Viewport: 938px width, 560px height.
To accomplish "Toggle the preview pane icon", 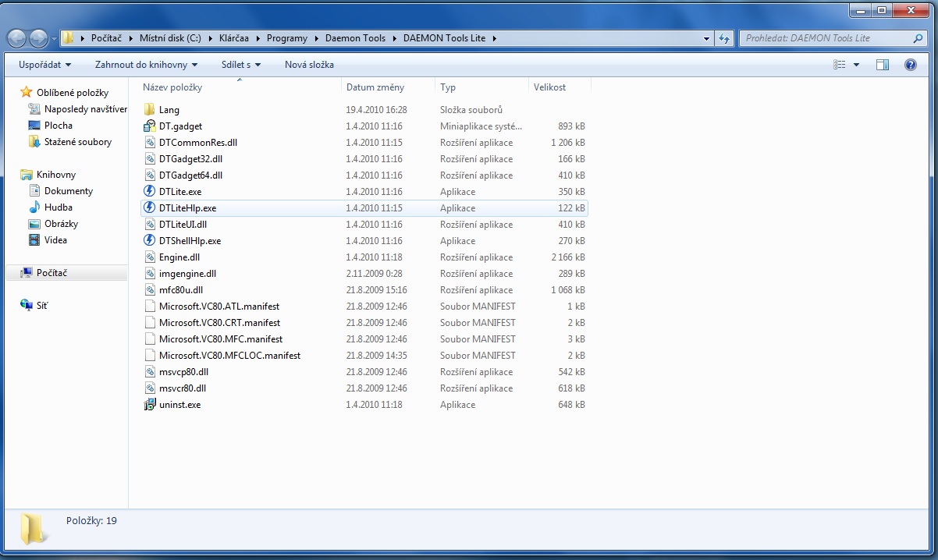I will [883, 65].
